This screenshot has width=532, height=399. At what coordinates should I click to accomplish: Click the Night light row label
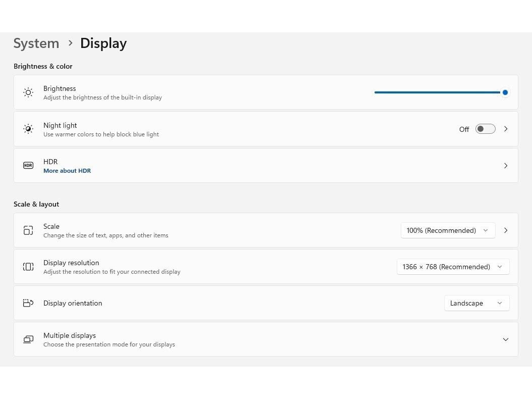[x=60, y=125]
